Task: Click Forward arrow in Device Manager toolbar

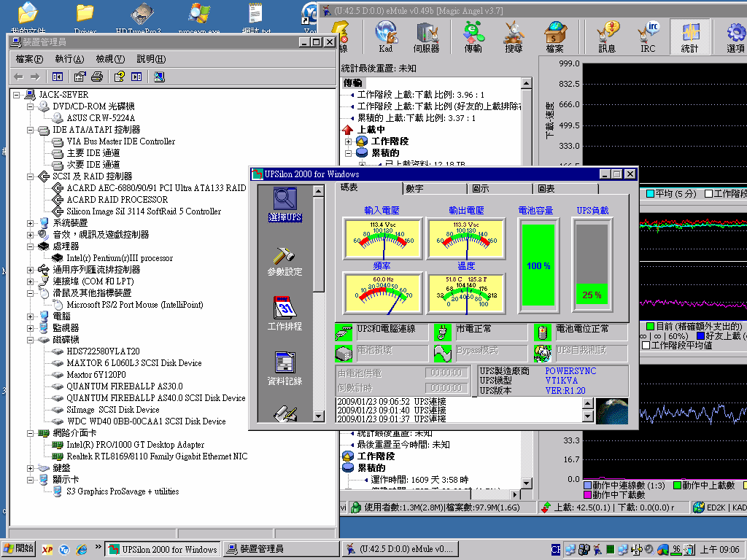Action: click(x=35, y=77)
